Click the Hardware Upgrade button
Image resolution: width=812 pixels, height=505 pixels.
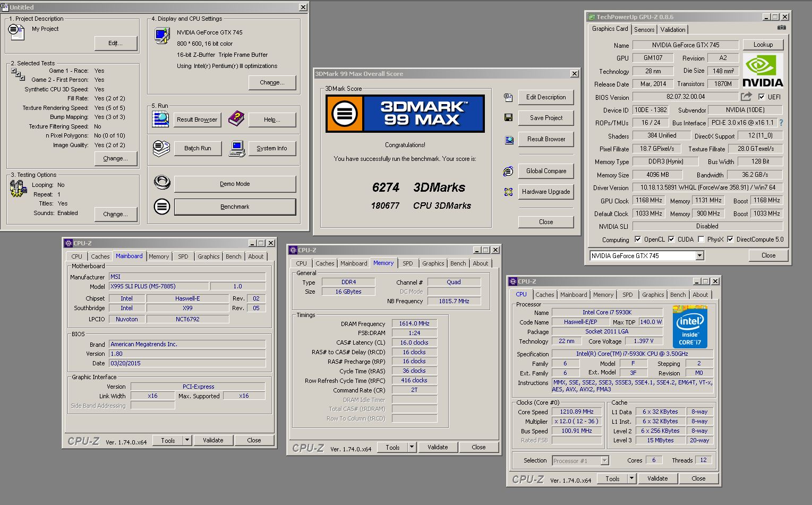[x=546, y=192]
